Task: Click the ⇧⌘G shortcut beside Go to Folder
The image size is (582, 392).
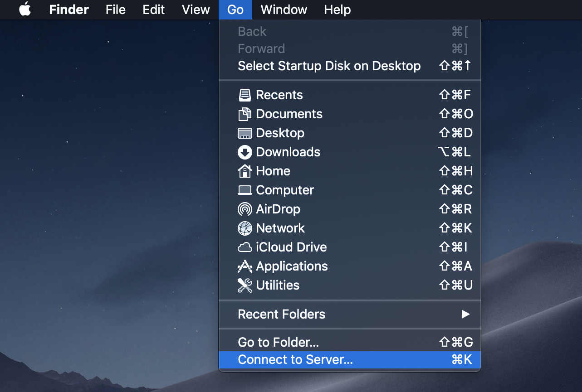Action: [456, 342]
